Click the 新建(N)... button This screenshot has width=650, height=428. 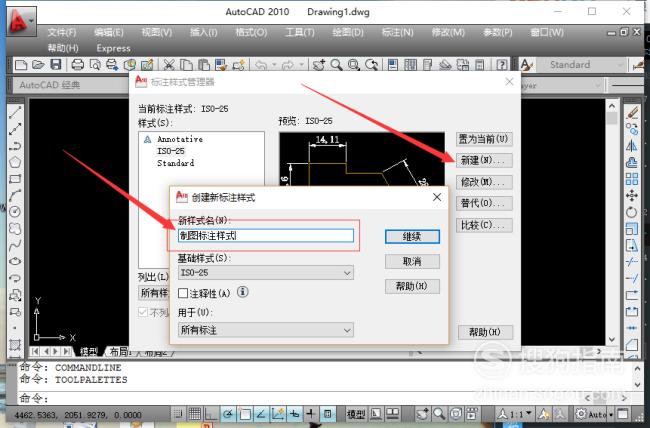pyautogui.click(x=484, y=160)
